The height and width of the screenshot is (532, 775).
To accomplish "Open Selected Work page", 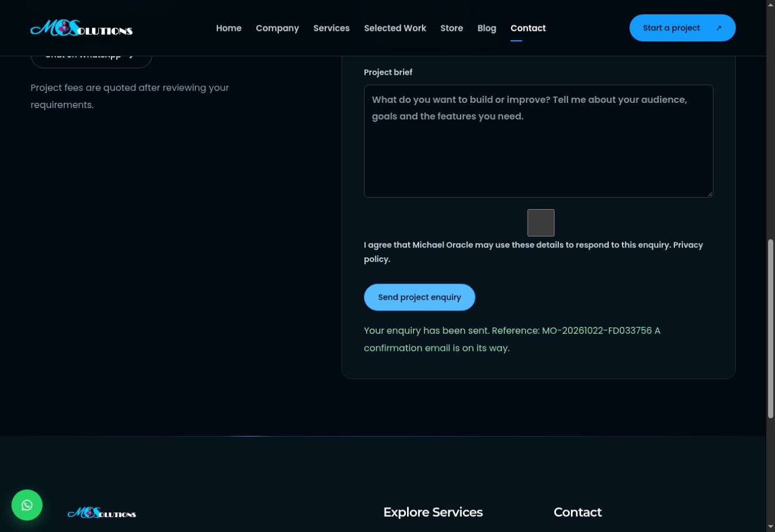I will 395,28.
